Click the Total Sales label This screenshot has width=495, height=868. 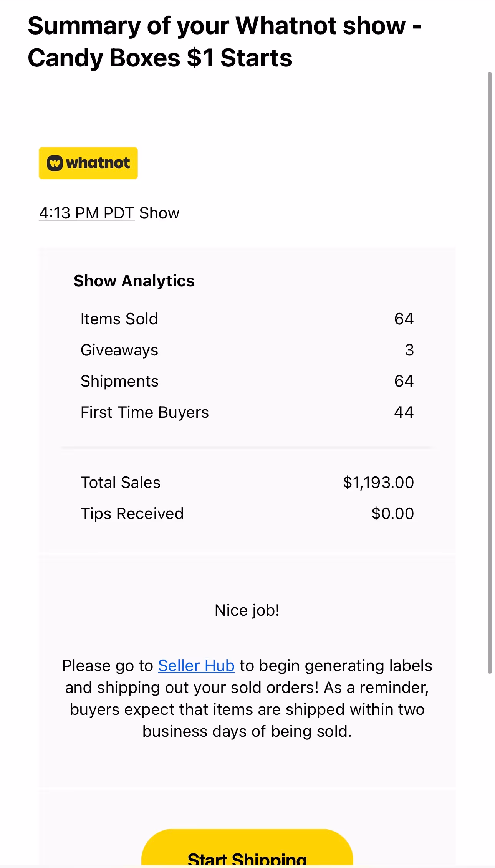tap(120, 483)
